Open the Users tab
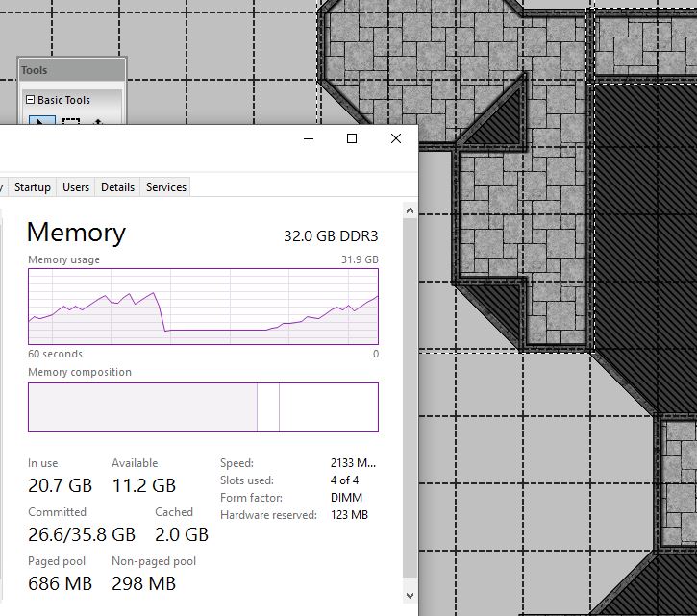Viewport: 697px width, 616px height. [76, 187]
